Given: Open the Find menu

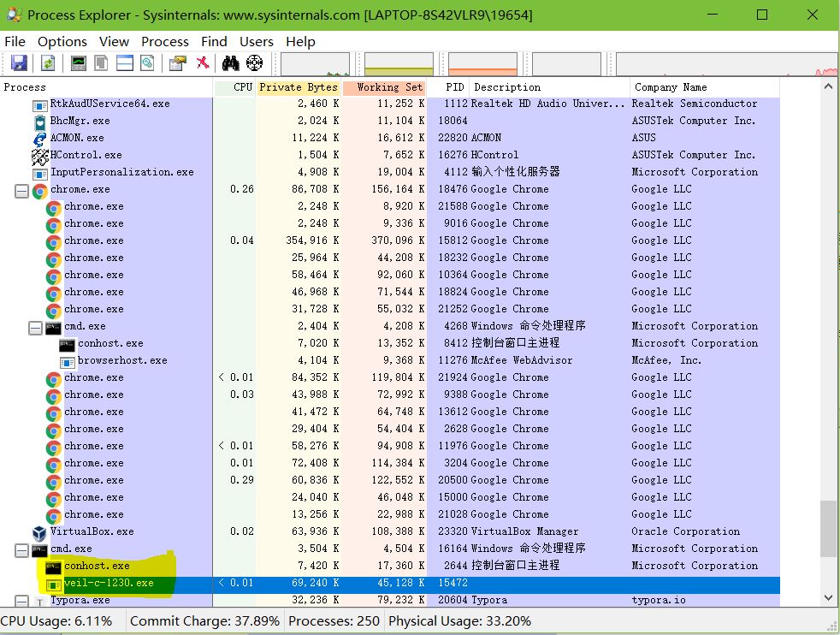Looking at the screenshot, I should click(214, 42).
